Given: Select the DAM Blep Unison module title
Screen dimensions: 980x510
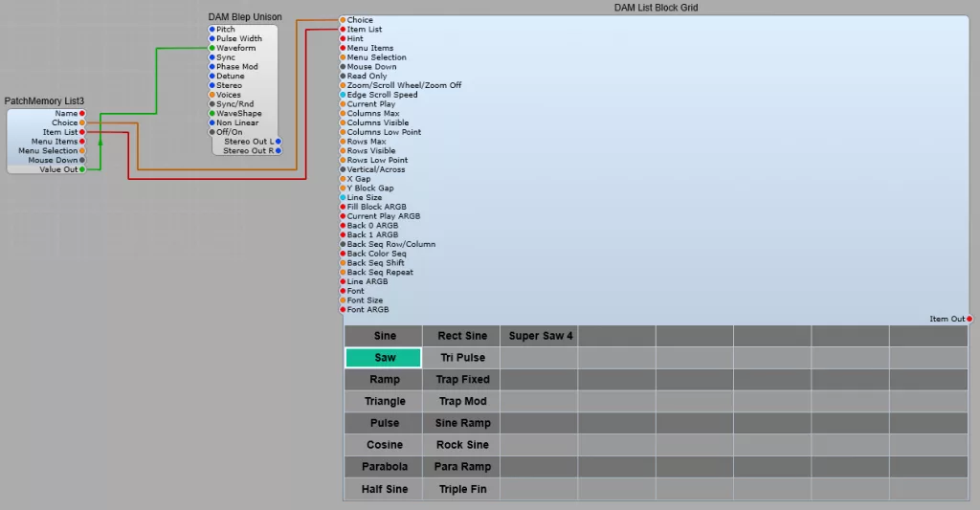Looking at the screenshot, I should (245, 17).
